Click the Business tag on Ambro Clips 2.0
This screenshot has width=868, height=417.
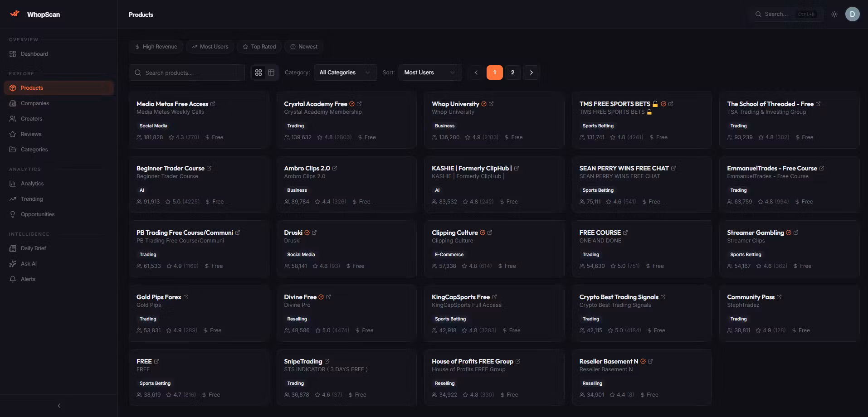[x=297, y=190]
